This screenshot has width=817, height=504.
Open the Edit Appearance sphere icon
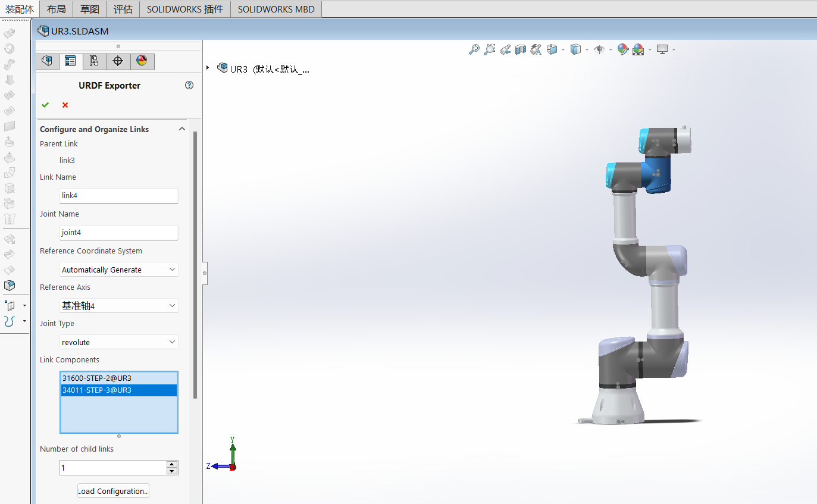(622, 49)
